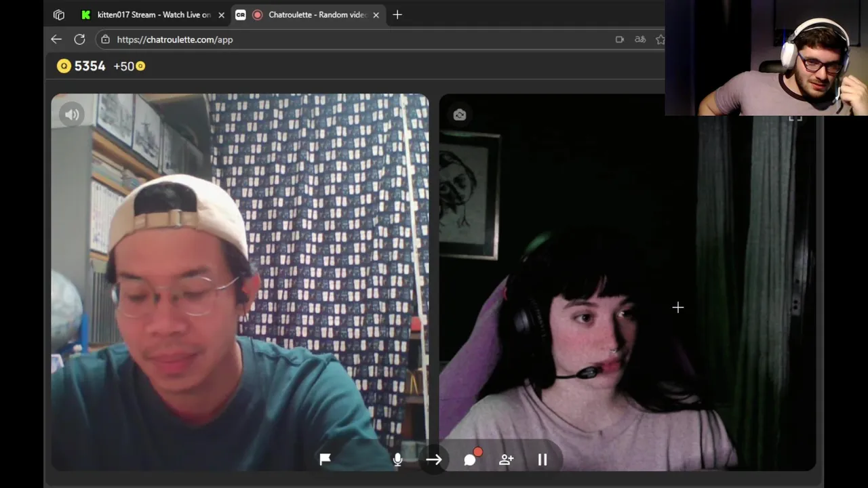Pause the video chat

(x=542, y=460)
